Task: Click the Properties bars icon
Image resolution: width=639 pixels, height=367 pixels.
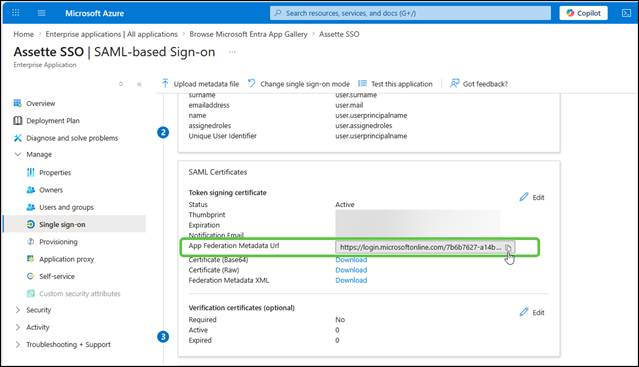Action: point(31,173)
